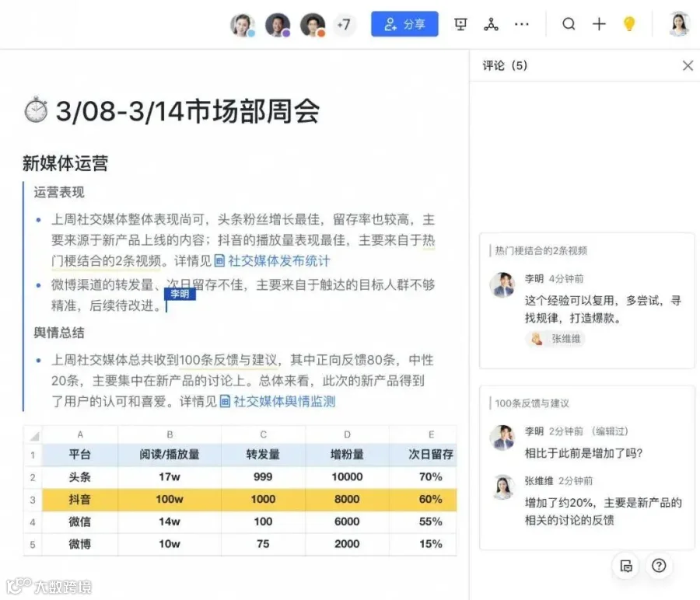The height and width of the screenshot is (600, 700).
Task: Click the stopwatch emoji icon beside title
Action: point(36,110)
